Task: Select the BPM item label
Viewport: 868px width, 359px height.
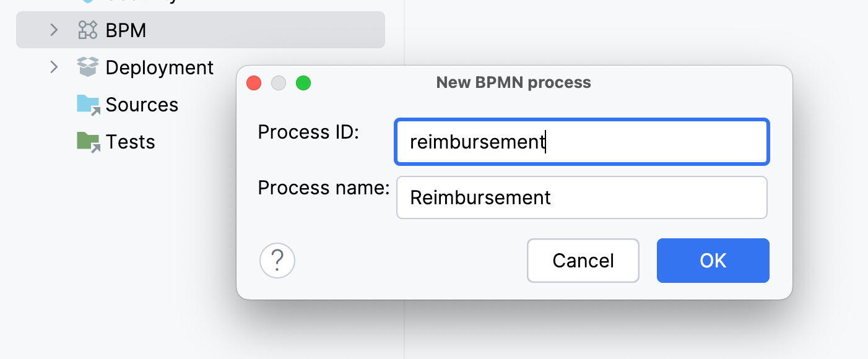Action: click(126, 30)
